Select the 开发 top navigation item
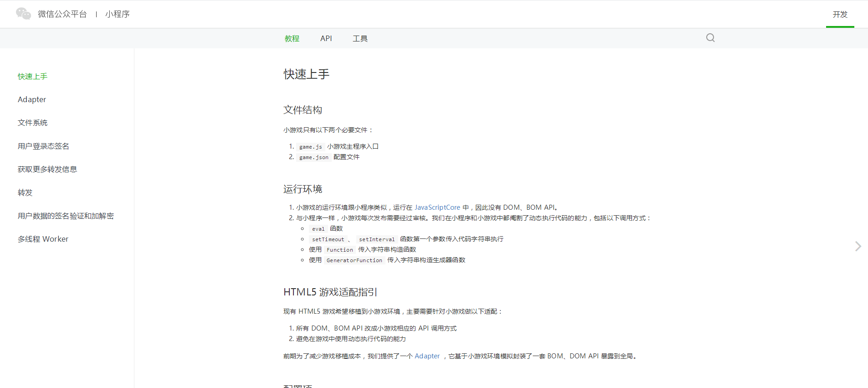The height and width of the screenshot is (388, 868). click(840, 14)
